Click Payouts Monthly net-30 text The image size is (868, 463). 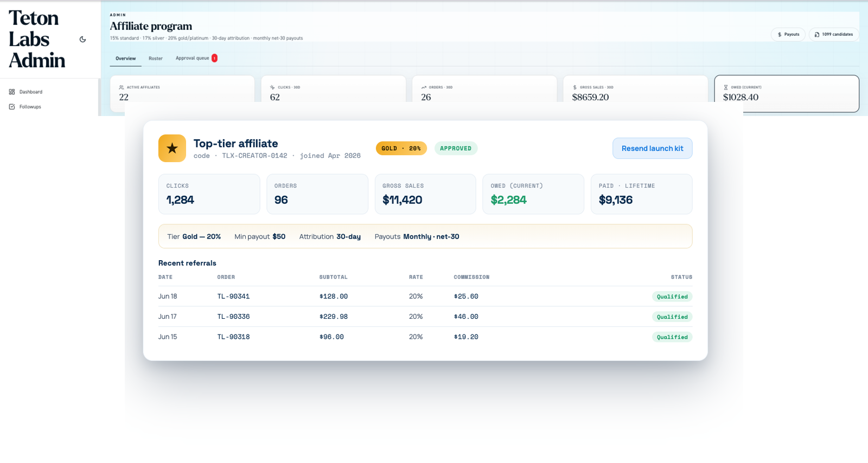417,237
